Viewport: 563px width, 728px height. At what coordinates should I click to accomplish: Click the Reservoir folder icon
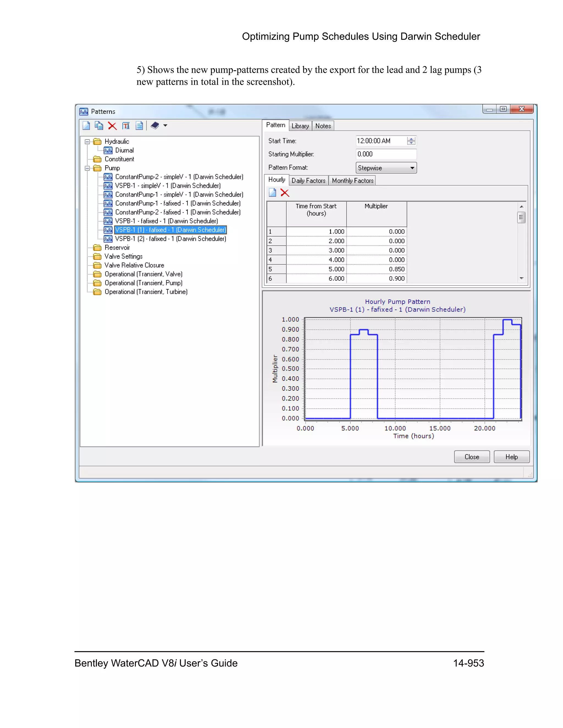97,248
